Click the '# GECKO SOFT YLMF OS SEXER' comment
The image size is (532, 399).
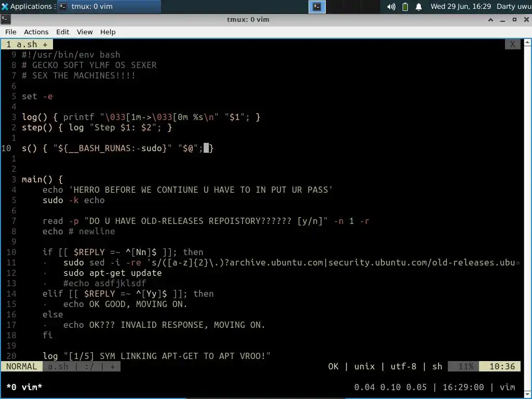pos(89,65)
